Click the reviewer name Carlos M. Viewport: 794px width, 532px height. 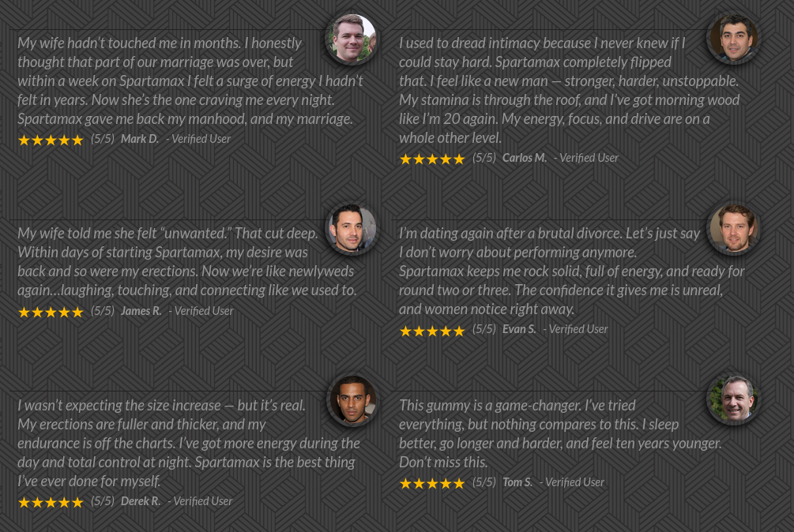coord(525,158)
